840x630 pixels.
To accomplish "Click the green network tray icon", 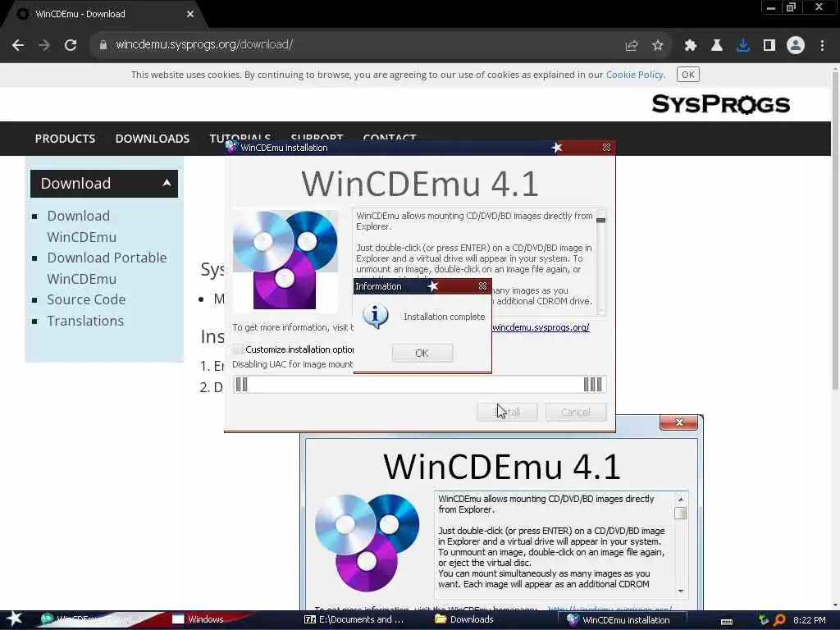I will 764,620.
